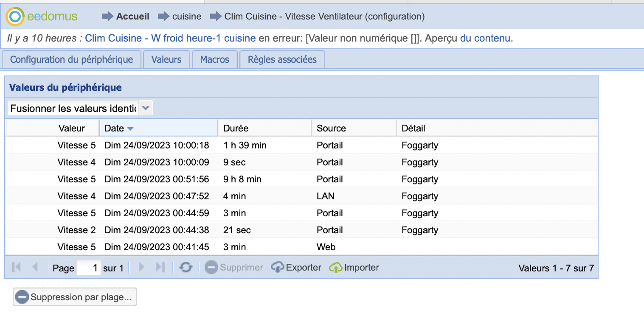Image resolution: width=644 pixels, height=324 pixels.
Task: Click the next page arrow icon
Action: click(x=142, y=267)
